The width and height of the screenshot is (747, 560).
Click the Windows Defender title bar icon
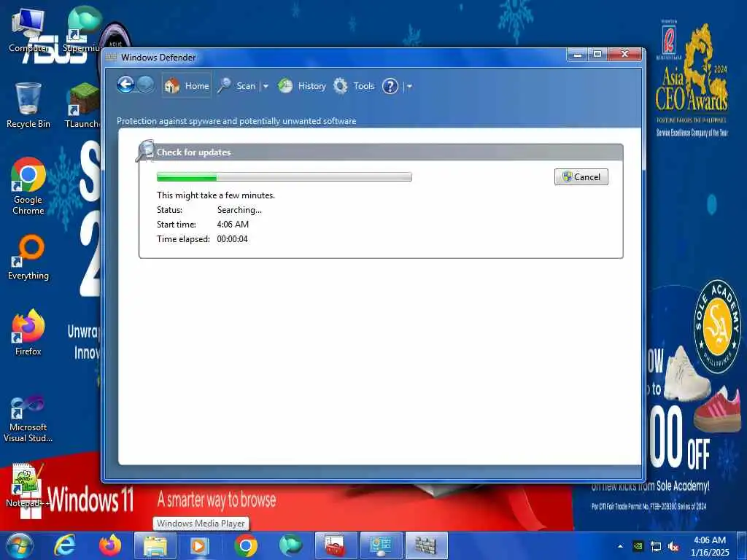111,57
